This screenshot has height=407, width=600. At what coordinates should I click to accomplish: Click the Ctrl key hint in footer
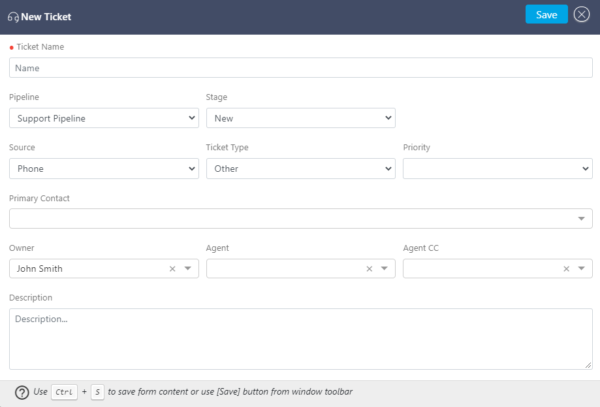(64, 392)
